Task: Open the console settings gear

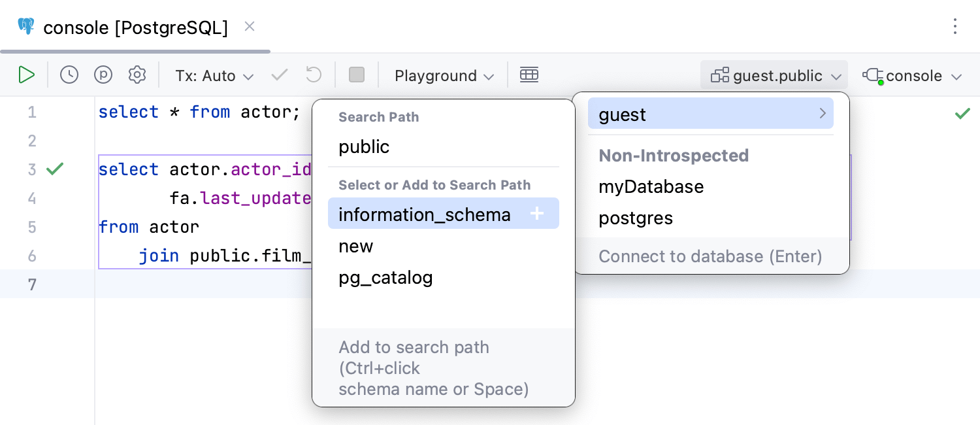Action: pyautogui.click(x=137, y=75)
